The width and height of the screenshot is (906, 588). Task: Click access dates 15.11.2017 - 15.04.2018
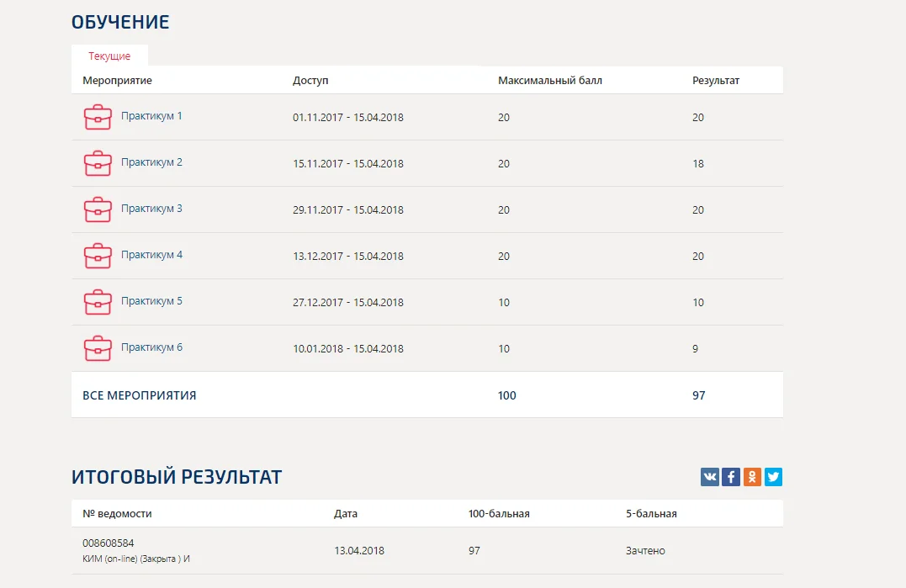tap(347, 163)
